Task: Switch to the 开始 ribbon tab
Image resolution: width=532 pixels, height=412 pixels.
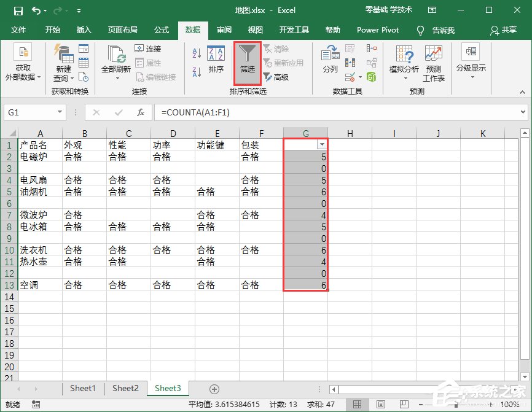Action: (x=52, y=29)
